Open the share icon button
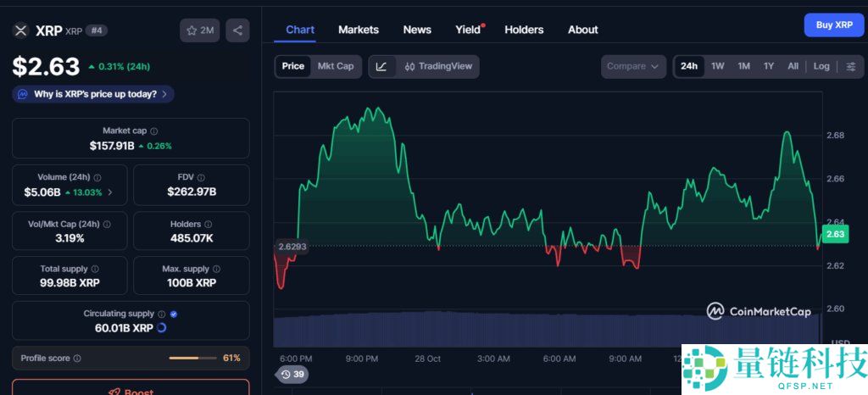This screenshot has height=395, width=868. 237,31
